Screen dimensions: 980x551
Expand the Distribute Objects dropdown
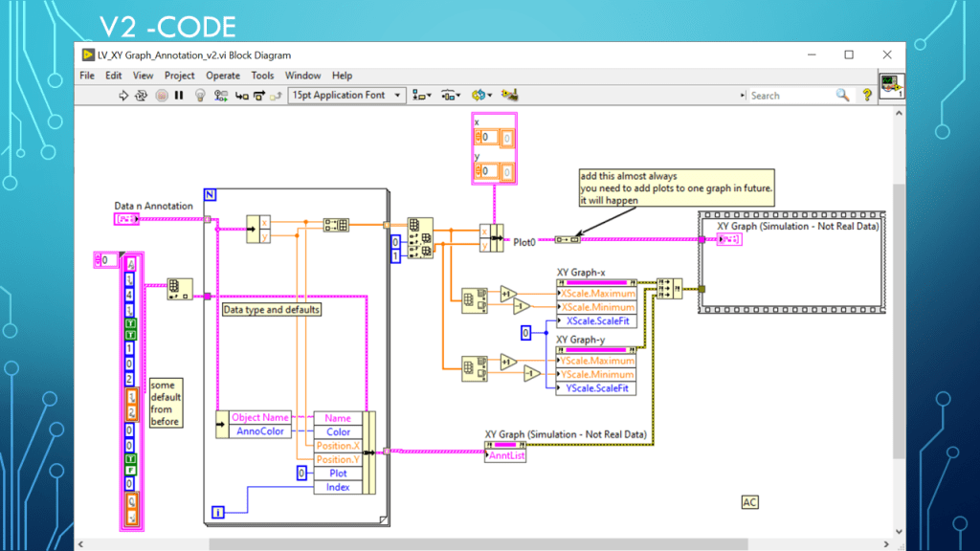tap(452, 96)
